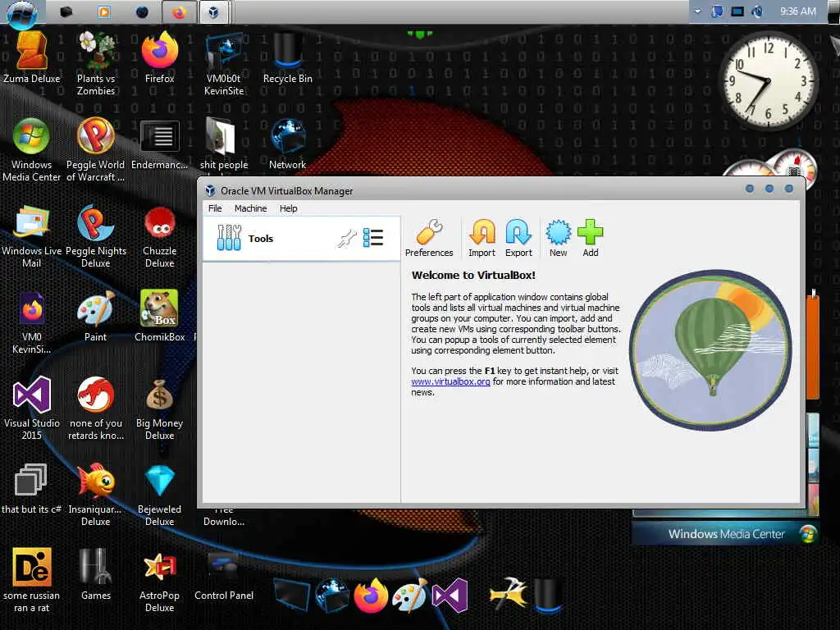Open the Help menu in VirtualBox
The height and width of the screenshot is (630, 840).
click(x=288, y=208)
